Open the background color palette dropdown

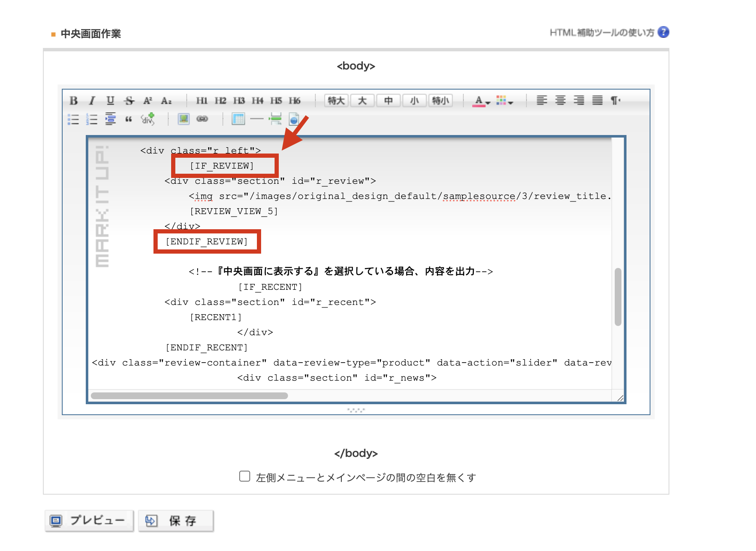[505, 101]
